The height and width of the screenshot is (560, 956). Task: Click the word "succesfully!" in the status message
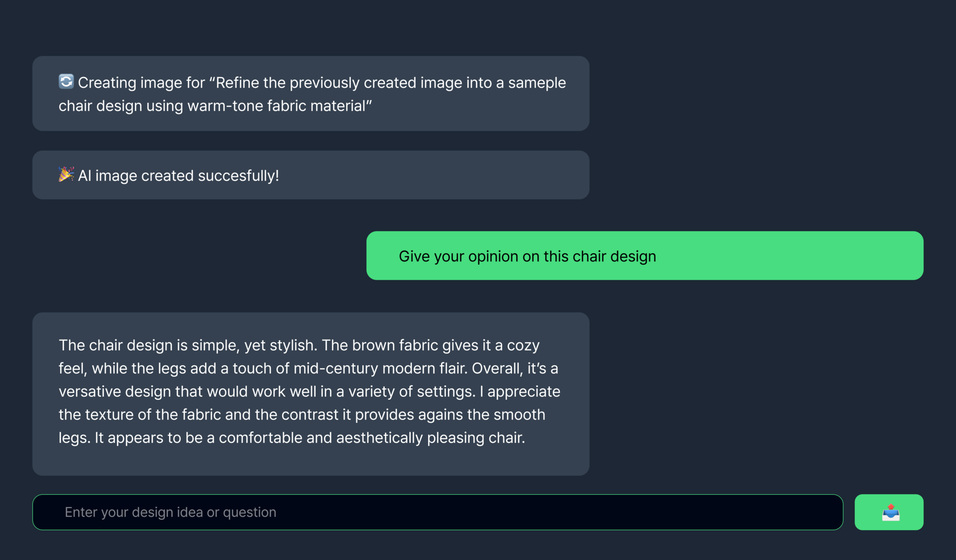[x=238, y=176]
